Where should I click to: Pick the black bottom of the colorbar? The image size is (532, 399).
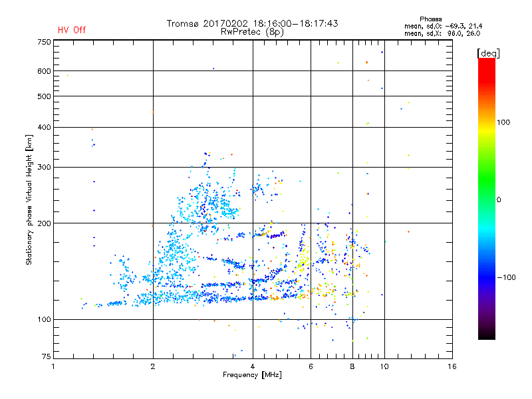[x=487, y=334]
